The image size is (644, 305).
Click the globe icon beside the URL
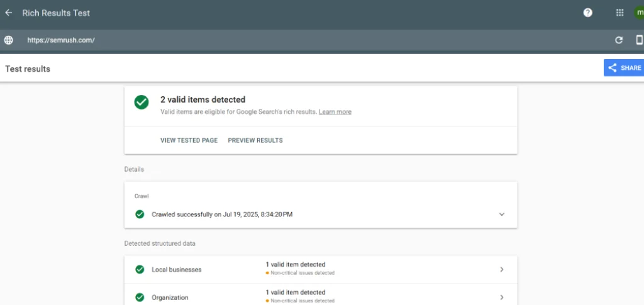pyautogui.click(x=8, y=40)
